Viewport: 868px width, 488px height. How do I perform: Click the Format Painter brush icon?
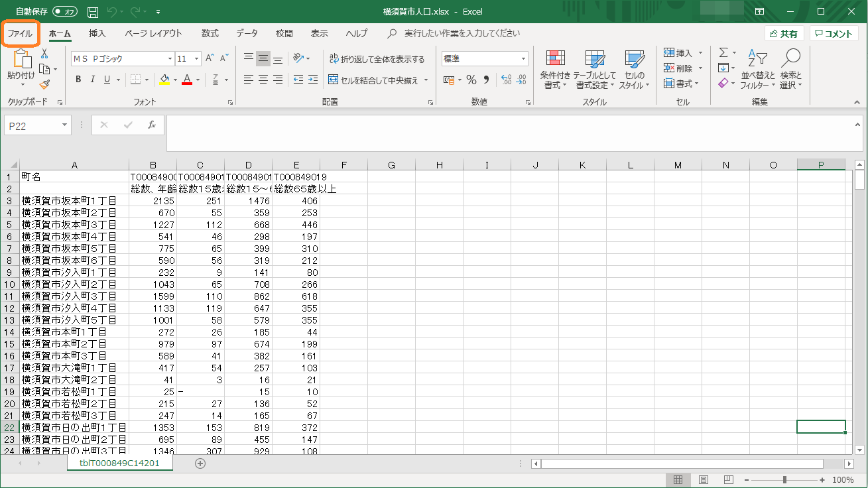pos(44,84)
